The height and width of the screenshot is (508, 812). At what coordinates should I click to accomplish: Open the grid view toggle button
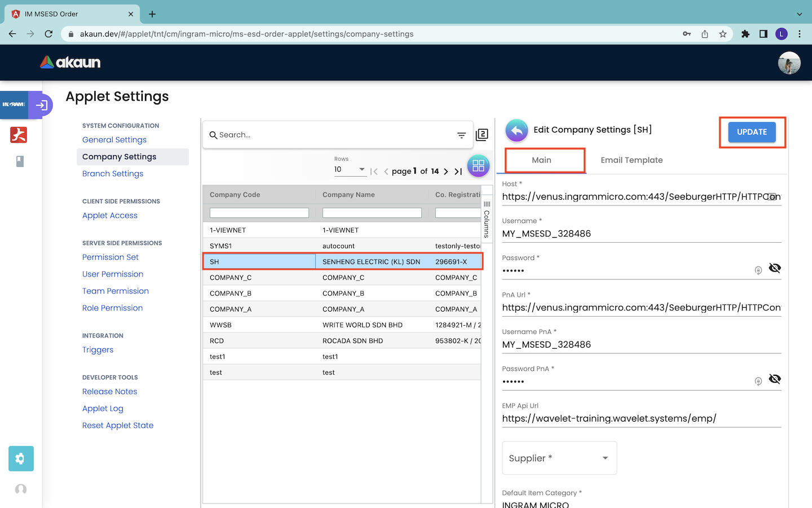[478, 166]
